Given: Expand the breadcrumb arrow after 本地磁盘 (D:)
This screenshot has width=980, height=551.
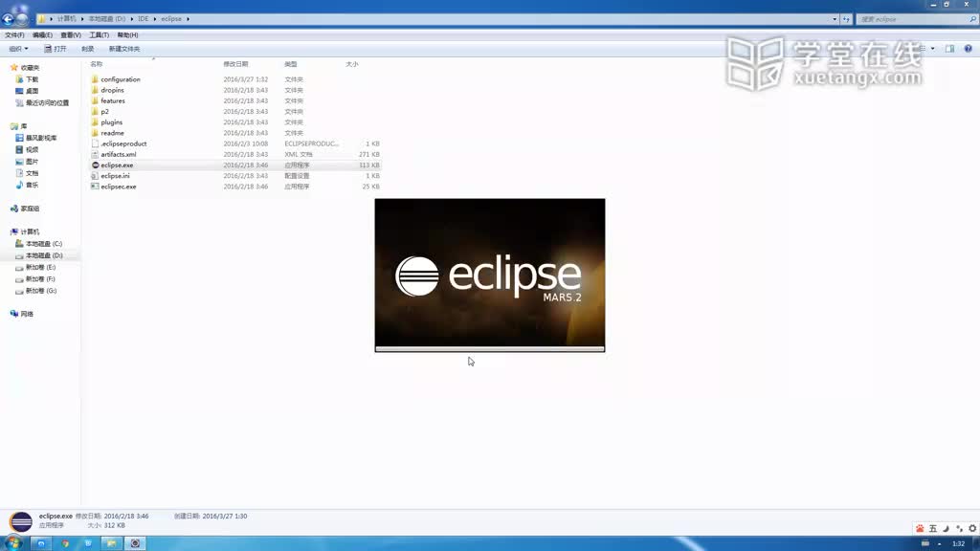Looking at the screenshot, I should click(132, 19).
